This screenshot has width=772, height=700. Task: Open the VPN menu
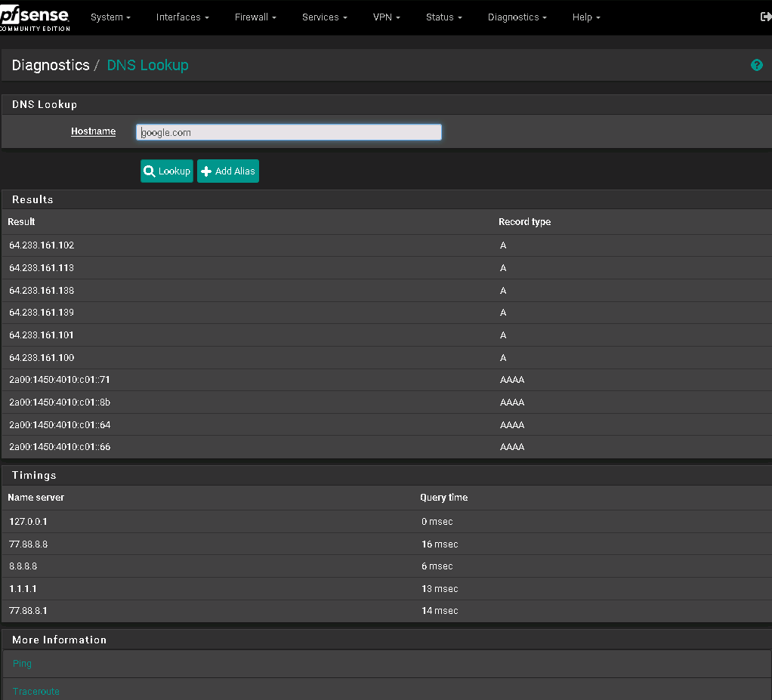click(387, 17)
